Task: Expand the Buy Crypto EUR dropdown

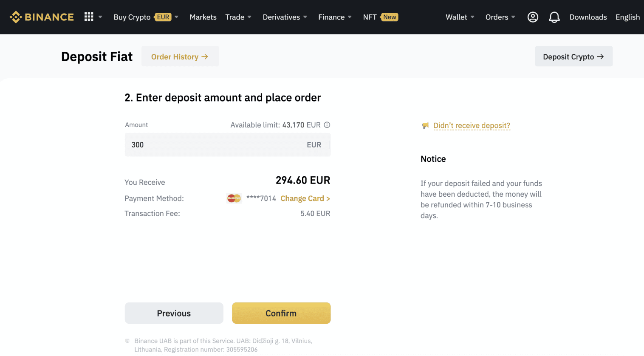Action: tap(146, 17)
